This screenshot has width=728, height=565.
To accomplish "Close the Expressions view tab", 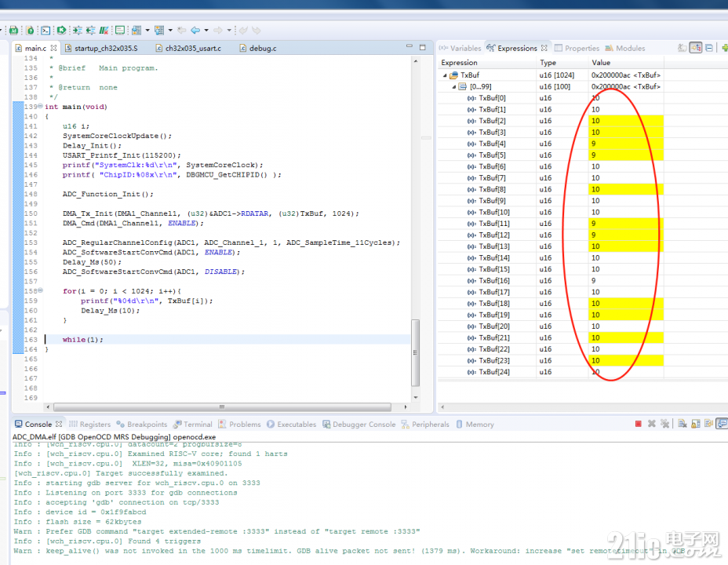I will point(544,48).
